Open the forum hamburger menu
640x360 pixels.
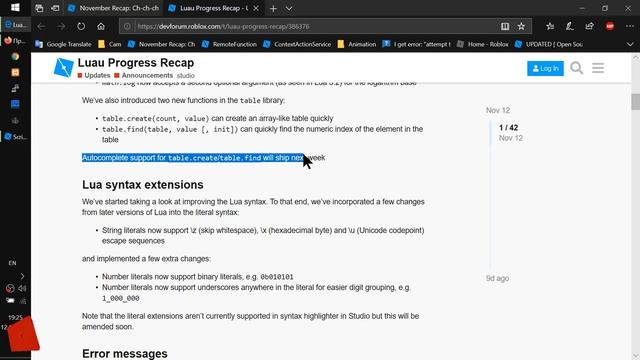598,68
